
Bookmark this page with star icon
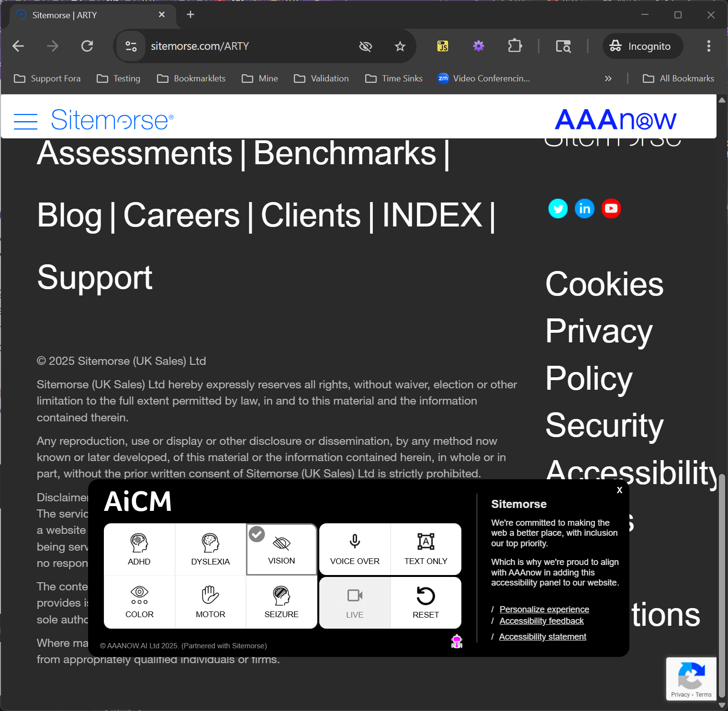pyautogui.click(x=400, y=46)
